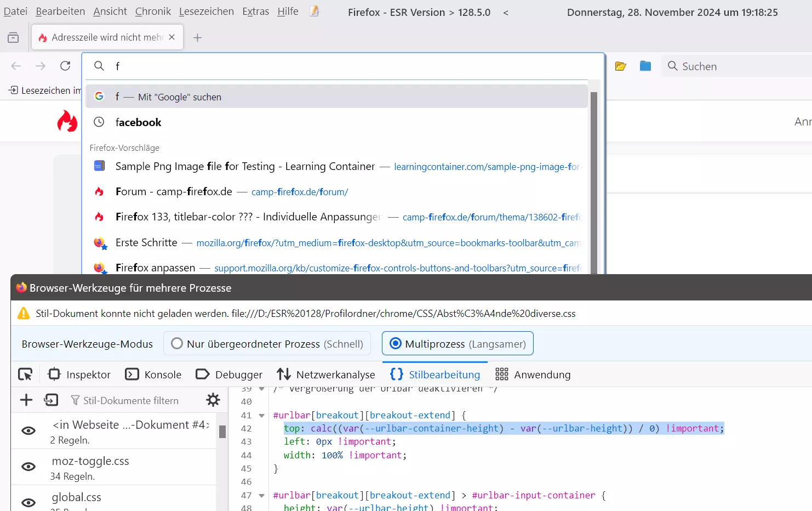Select Nur übergeordneter Prozess radio option
The width and height of the screenshot is (812, 511).
pyautogui.click(x=177, y=344)
